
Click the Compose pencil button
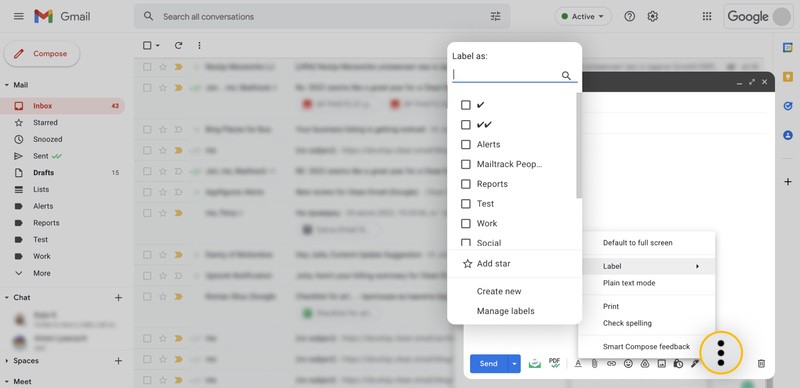point(42,54)
